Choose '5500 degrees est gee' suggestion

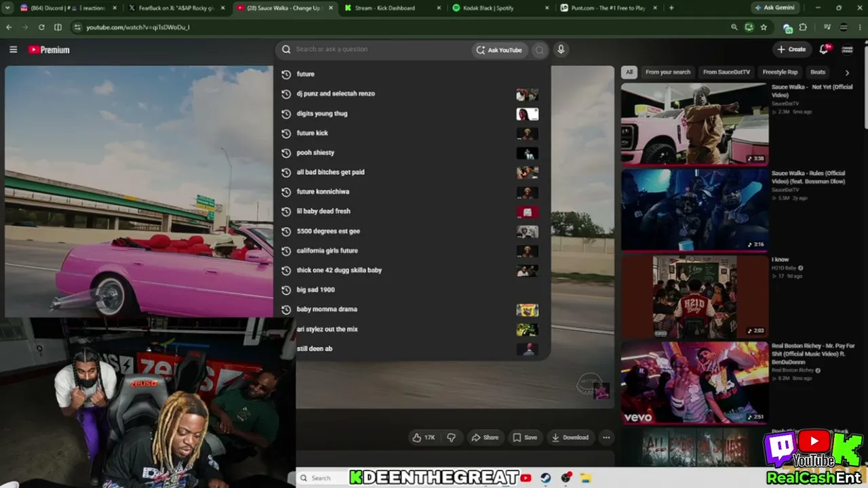pyautogui.click(x=412, y=231)
